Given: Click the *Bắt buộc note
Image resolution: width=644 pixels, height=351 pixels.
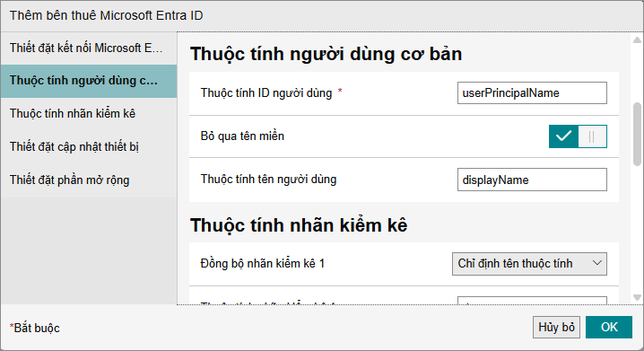Looking at the screenshot, I should click(x=35, y=328).
